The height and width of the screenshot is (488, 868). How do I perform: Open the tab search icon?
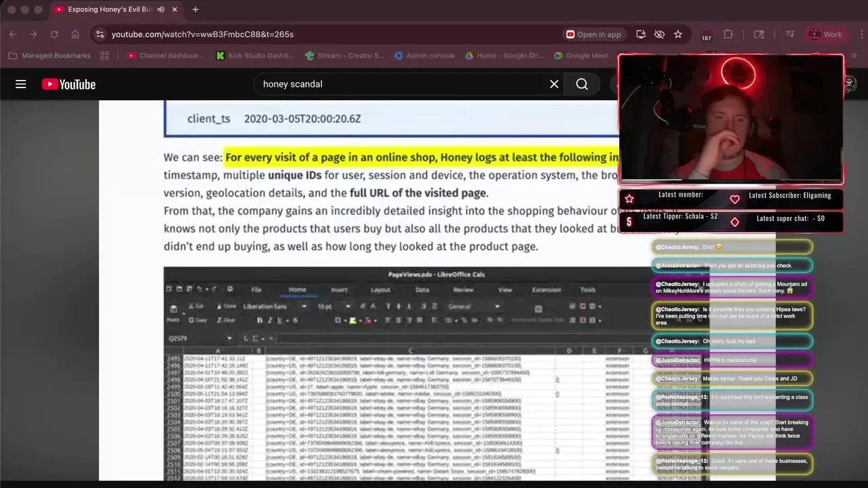pos(759,34)
